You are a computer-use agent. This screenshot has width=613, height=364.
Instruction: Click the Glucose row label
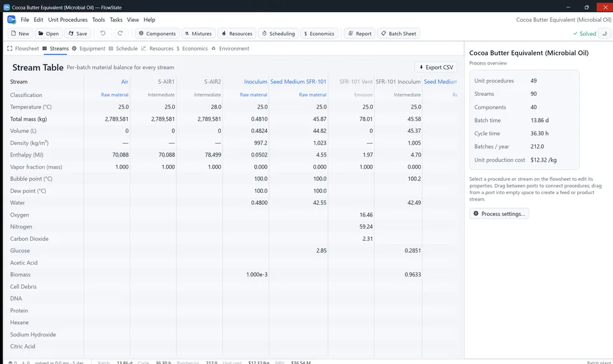[x=20, y=250]
